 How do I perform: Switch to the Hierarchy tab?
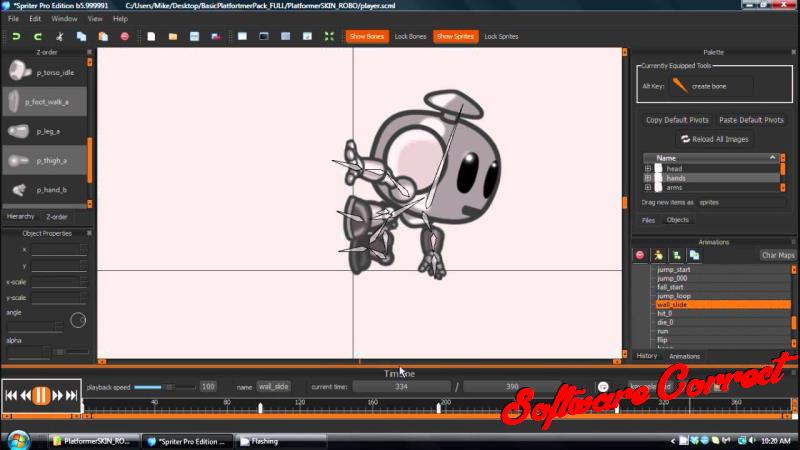pos(20,216)
